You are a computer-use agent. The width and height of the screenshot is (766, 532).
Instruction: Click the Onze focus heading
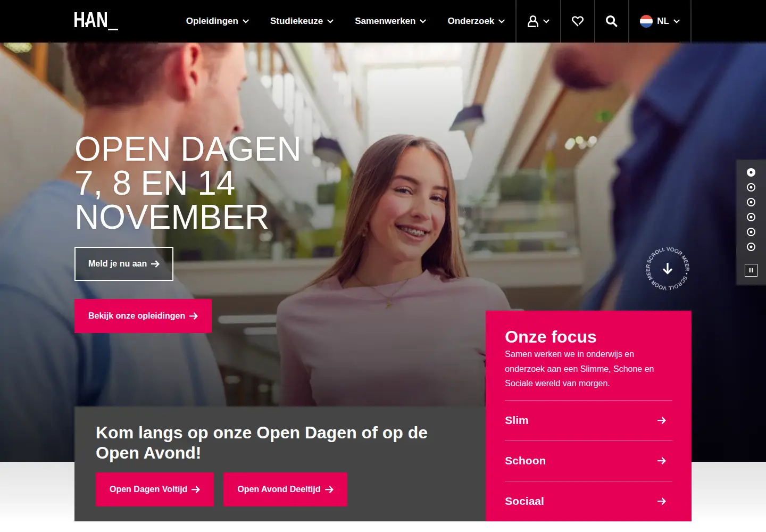click(551, 337)
